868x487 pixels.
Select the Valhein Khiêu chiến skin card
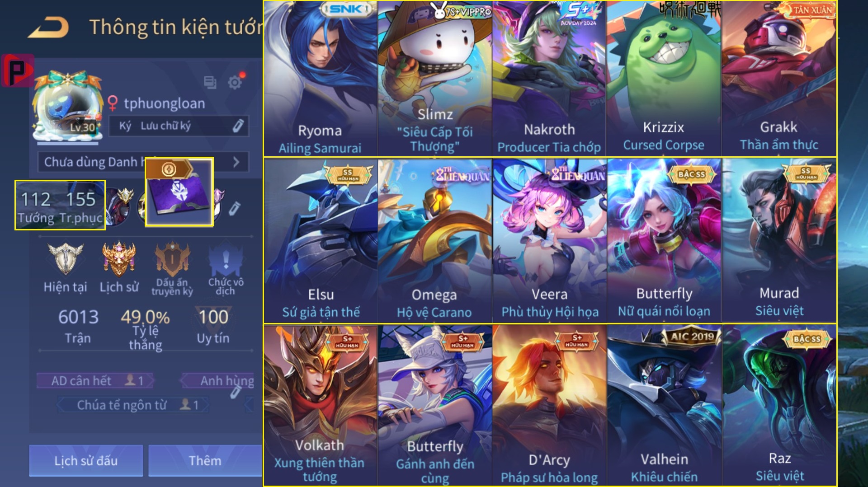click(x=664, y=405)
